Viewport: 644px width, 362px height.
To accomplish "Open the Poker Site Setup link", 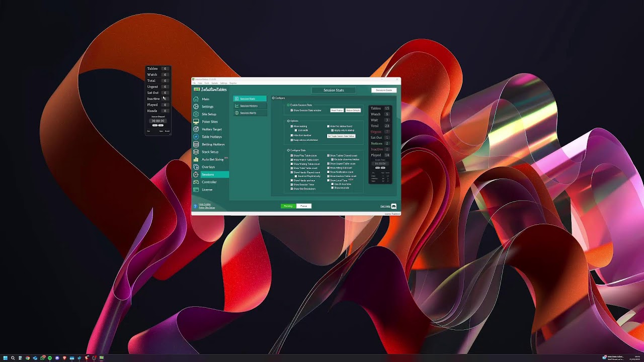I will [x=207, y=208].
